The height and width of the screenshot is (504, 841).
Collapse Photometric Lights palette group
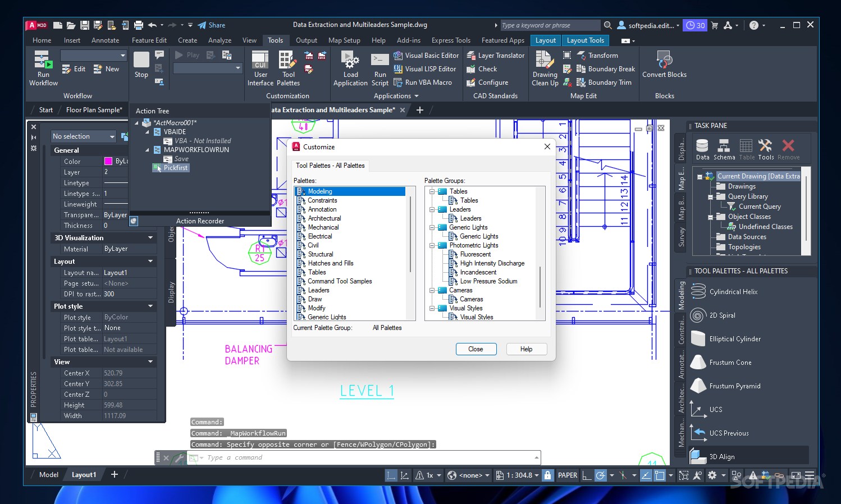click(x=432, y=245)
